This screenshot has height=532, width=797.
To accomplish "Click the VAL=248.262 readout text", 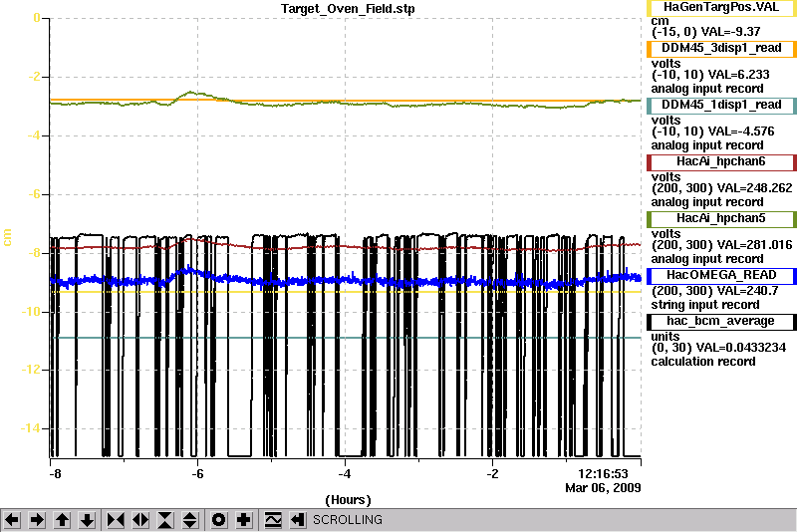I will pyautogui.click(x=754, y=188).
